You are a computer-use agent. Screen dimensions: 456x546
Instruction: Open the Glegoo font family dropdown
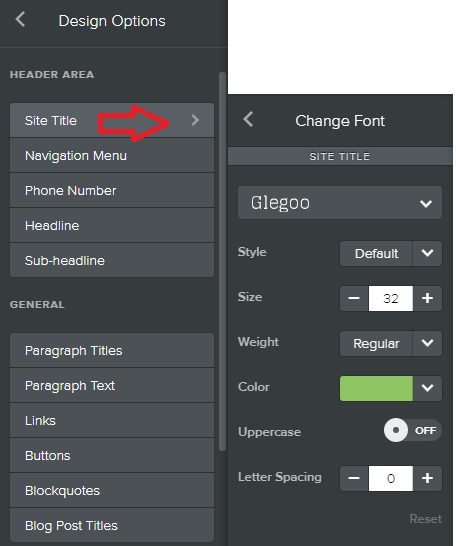(340, 203)
